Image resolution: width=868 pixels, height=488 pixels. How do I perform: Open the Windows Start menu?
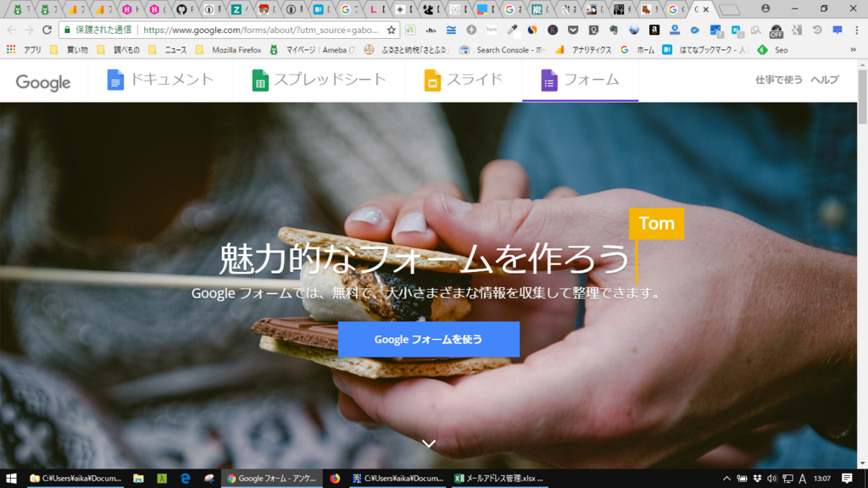11,479
